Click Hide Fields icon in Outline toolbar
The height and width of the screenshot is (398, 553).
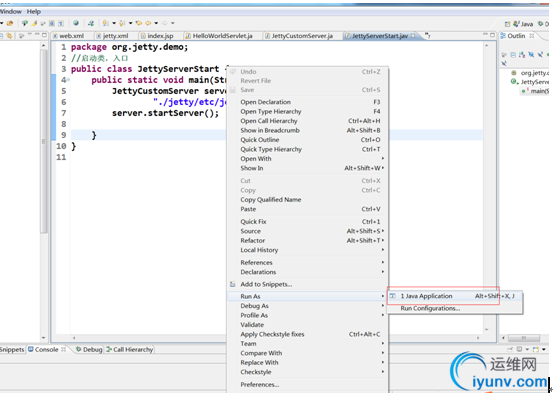531,55
